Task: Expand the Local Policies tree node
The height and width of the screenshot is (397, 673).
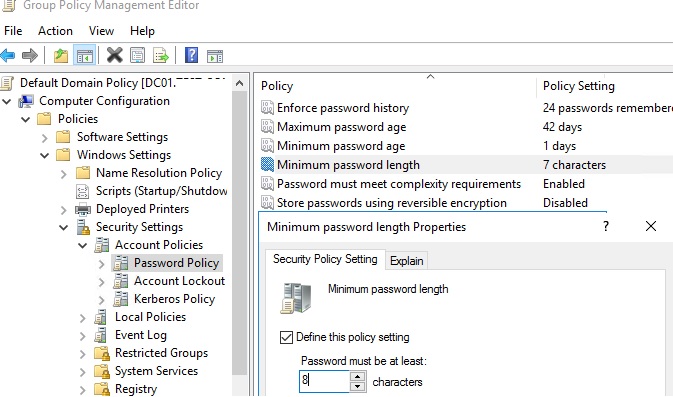Action: 82,318
